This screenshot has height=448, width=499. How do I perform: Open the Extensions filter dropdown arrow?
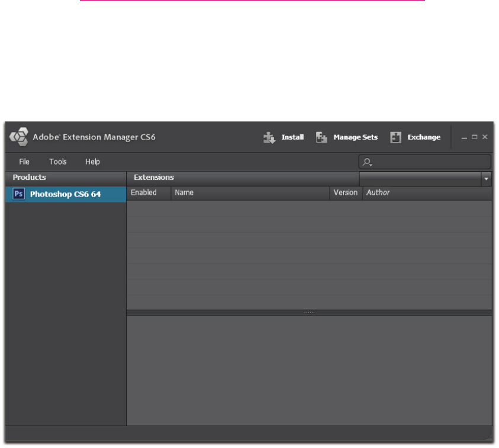(x=486, y=179)
